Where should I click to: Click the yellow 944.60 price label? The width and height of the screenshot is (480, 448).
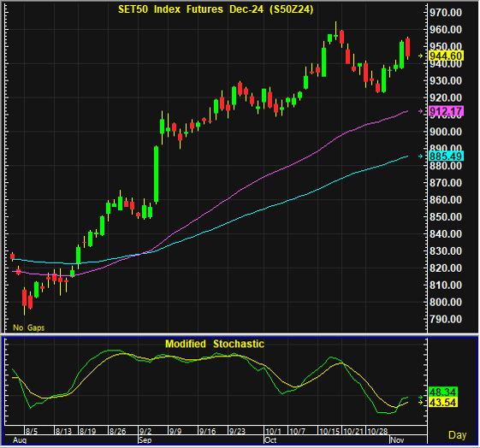(446, 56)
